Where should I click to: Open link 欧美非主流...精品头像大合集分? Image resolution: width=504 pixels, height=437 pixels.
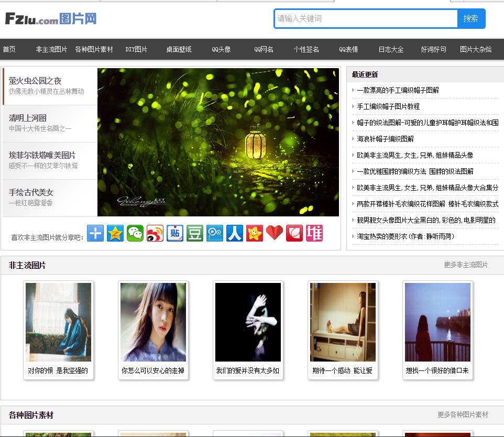click(428, 188)
